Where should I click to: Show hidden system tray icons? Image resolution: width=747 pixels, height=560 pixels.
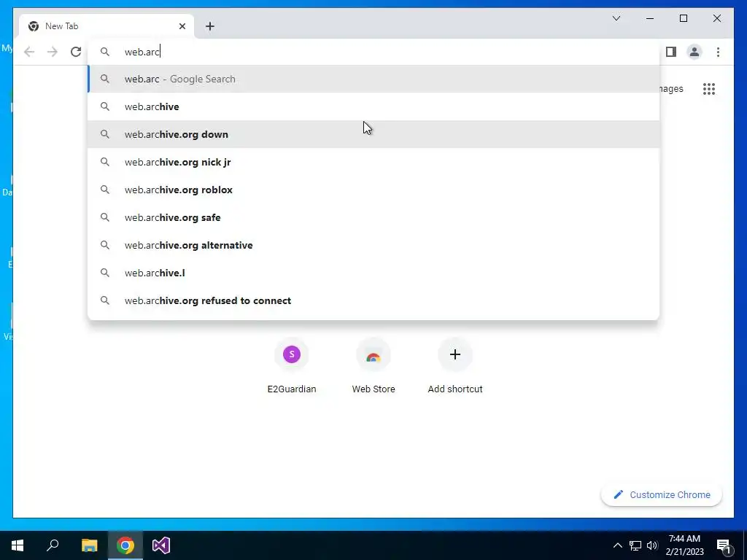[617, 545]
